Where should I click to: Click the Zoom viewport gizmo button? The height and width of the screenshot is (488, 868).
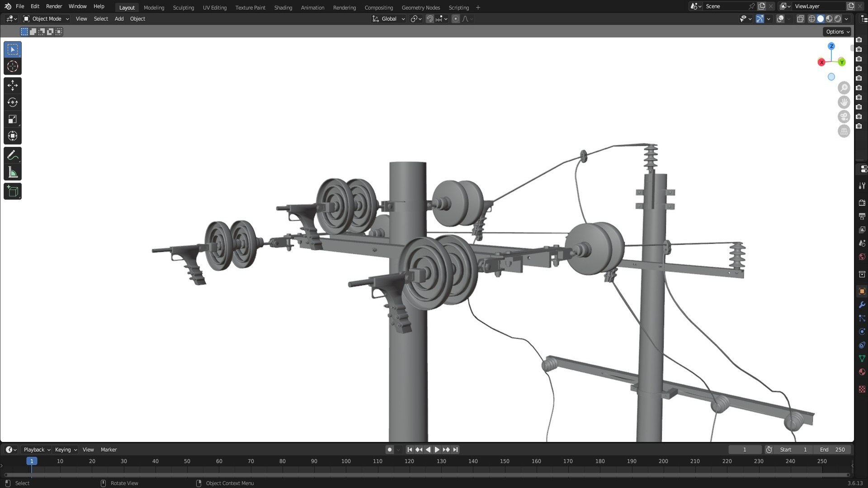[x=844, y=88]
